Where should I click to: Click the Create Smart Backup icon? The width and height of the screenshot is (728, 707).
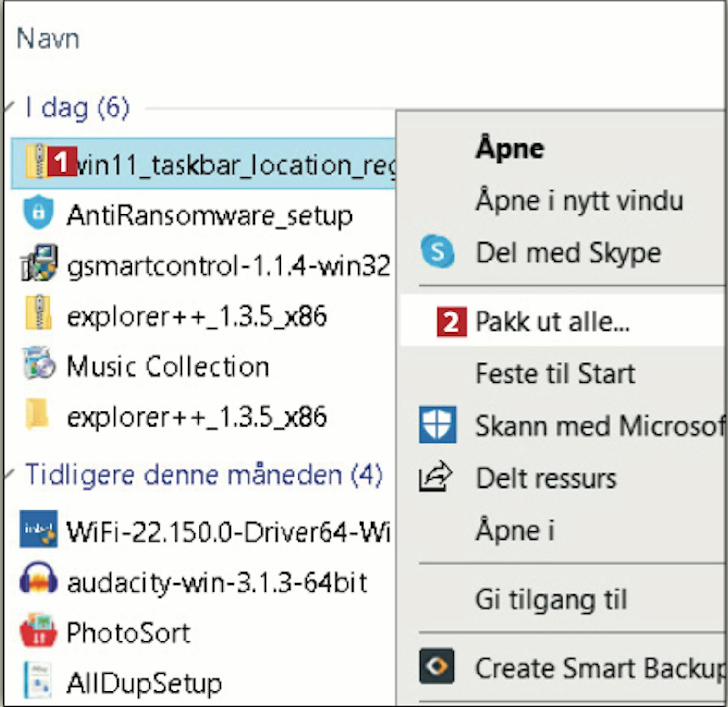437,666
